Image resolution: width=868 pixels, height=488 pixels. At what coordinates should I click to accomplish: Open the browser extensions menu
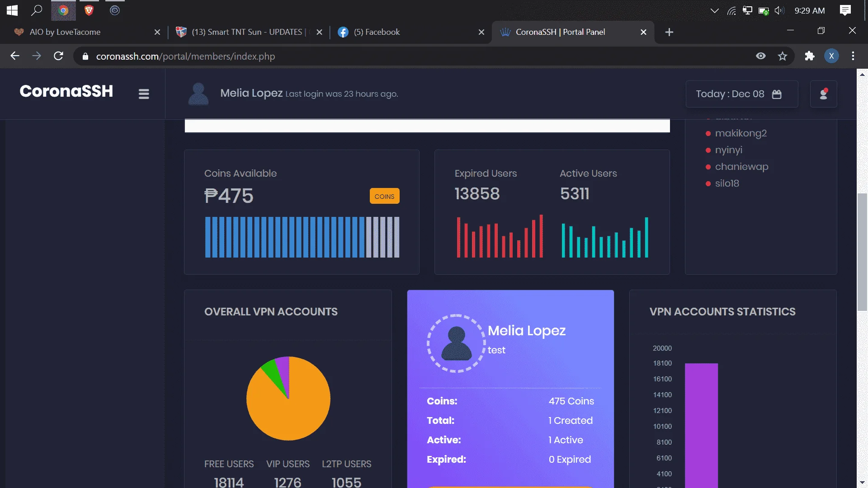coord(810,56)
